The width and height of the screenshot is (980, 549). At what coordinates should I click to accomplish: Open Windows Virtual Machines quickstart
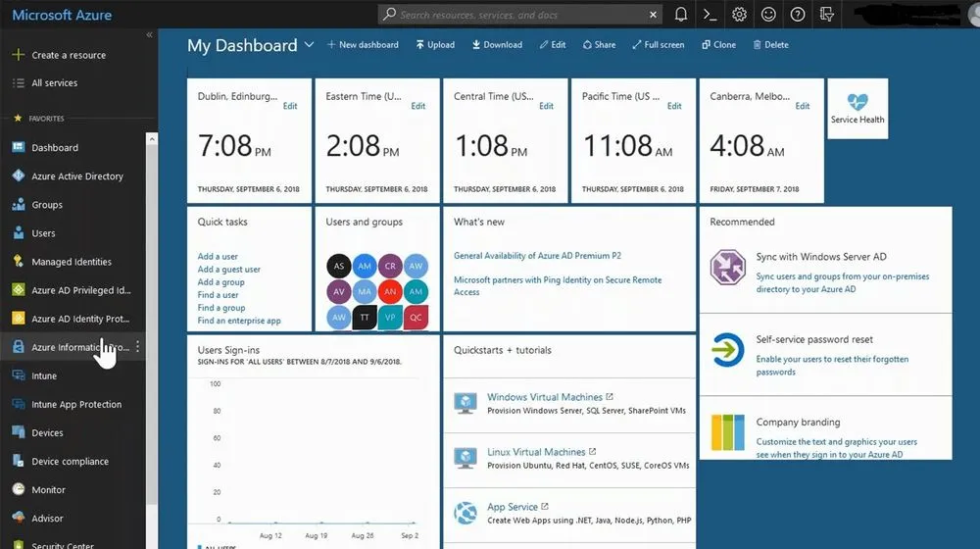[545, 397]
